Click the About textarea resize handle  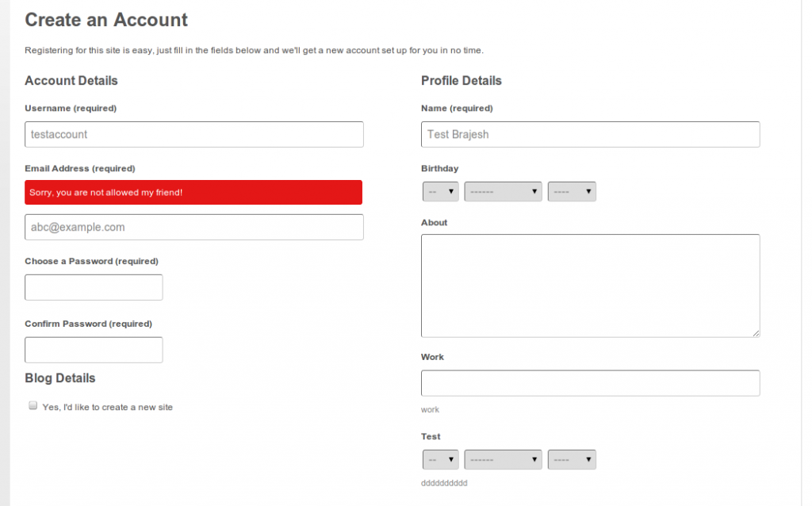click(756, 334)
